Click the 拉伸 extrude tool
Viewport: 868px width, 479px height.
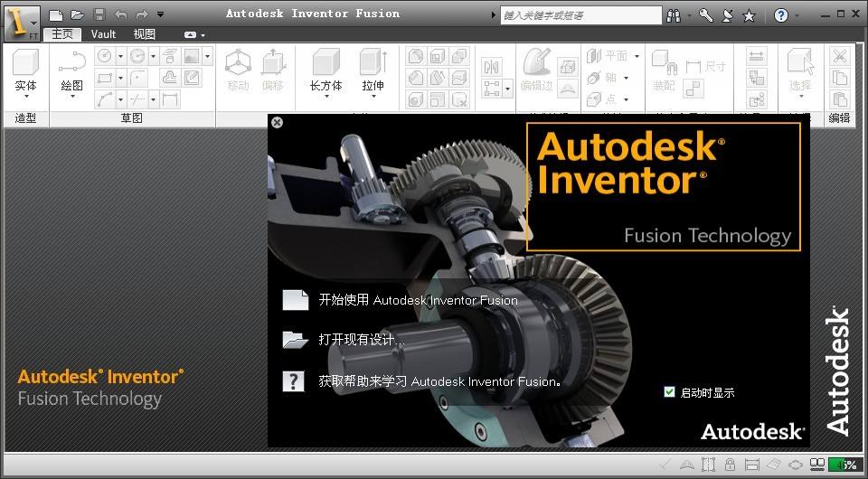click(373, 72)
